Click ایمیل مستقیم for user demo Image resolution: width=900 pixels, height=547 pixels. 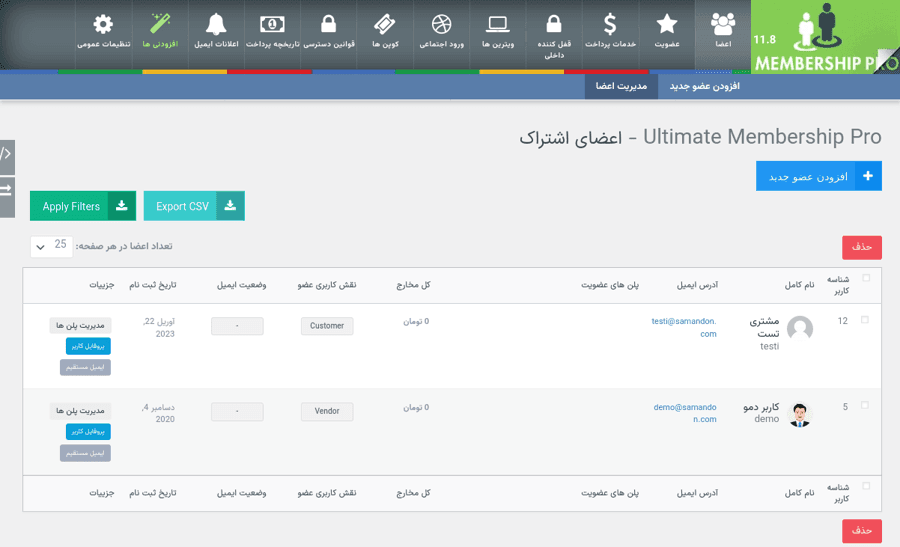85,453
